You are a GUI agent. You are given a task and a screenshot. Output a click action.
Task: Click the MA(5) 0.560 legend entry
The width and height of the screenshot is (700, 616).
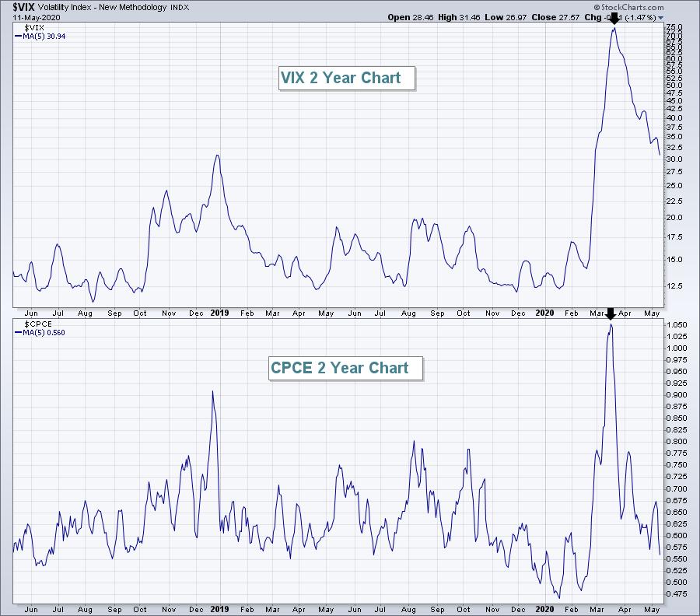(x=37, y=331)
